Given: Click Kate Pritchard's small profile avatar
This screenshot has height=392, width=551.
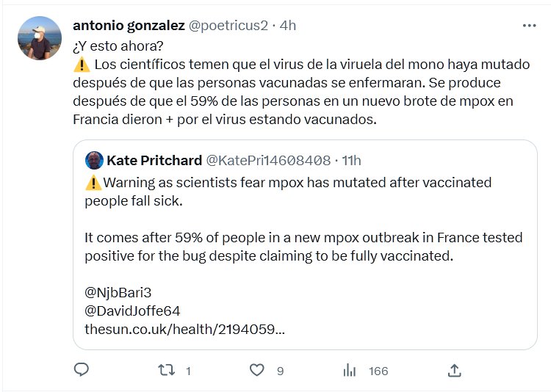Looking at the screenshot, I should click(x=93, y=160).
